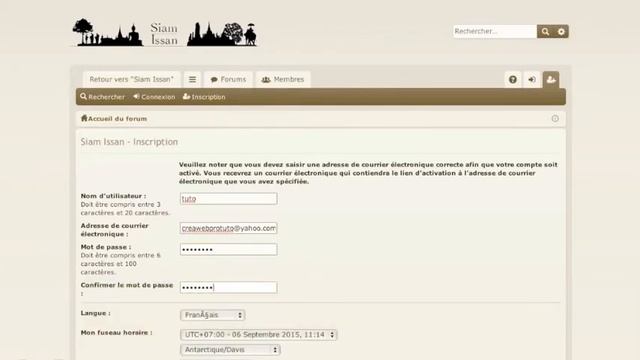Open the Forums tab
This screenshot has width=640, height=360.
pos(228,80)
